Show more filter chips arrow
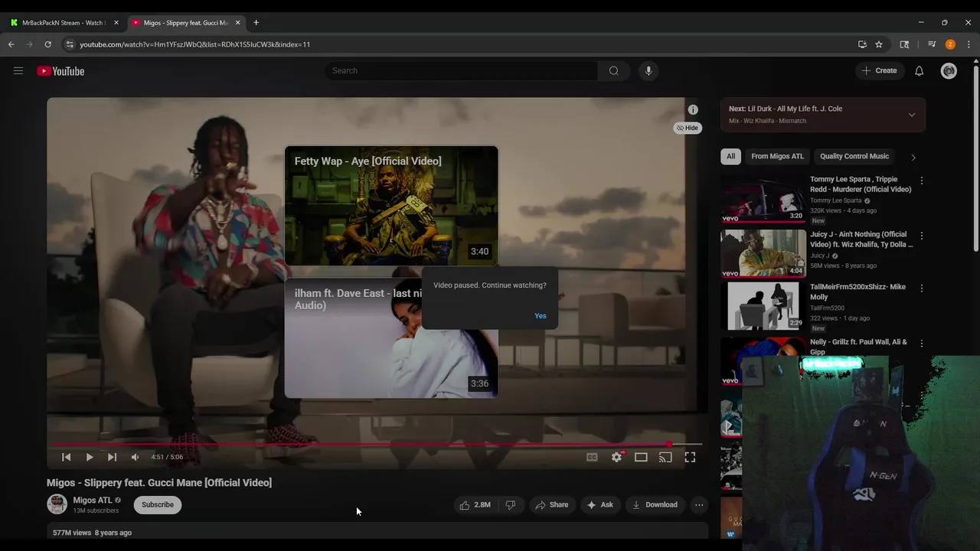The image size is (980, 551). click(x=913, y=157)
